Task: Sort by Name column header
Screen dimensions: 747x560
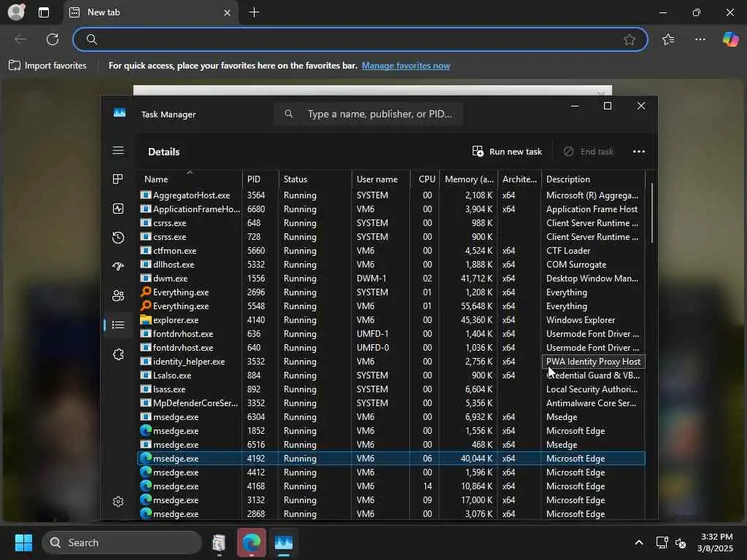Action: click(x=190, y=179)
